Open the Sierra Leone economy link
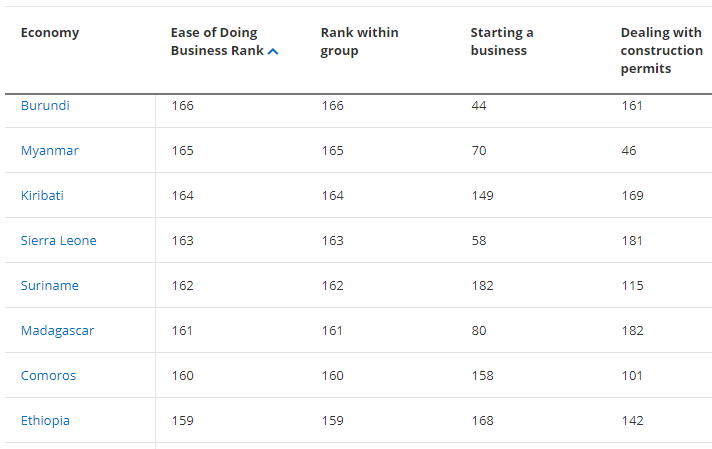Viewport: 712px width, 449px height. coord(59,240)
